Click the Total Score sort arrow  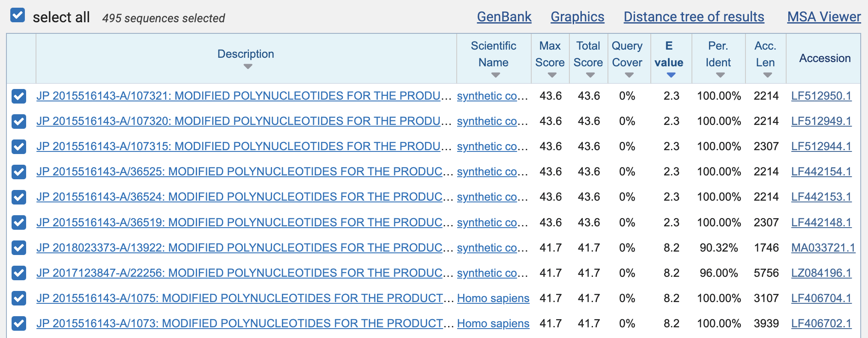(x=590, y=75)
